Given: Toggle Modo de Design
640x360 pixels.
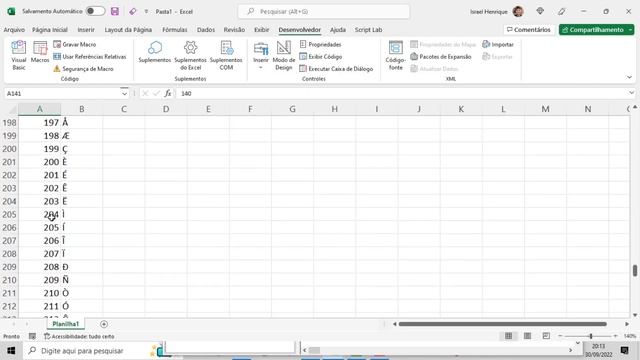Looking at the screenshot, I should pyautogui.click(x=284, y=56).
